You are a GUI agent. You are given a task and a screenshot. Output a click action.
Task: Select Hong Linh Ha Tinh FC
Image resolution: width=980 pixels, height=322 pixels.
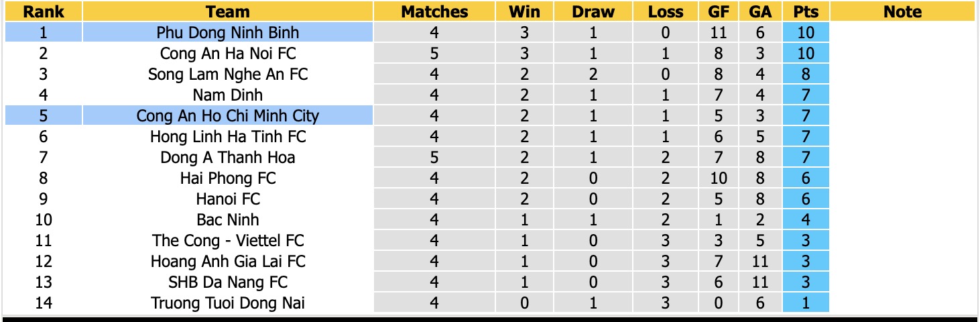228,136
